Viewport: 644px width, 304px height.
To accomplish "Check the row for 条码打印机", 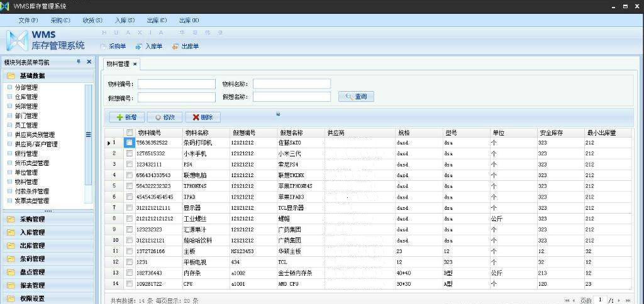I will coord(130,143).
